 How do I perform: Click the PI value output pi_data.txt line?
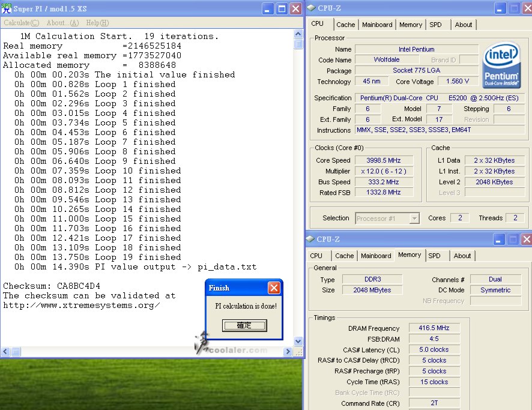[135, 267]
